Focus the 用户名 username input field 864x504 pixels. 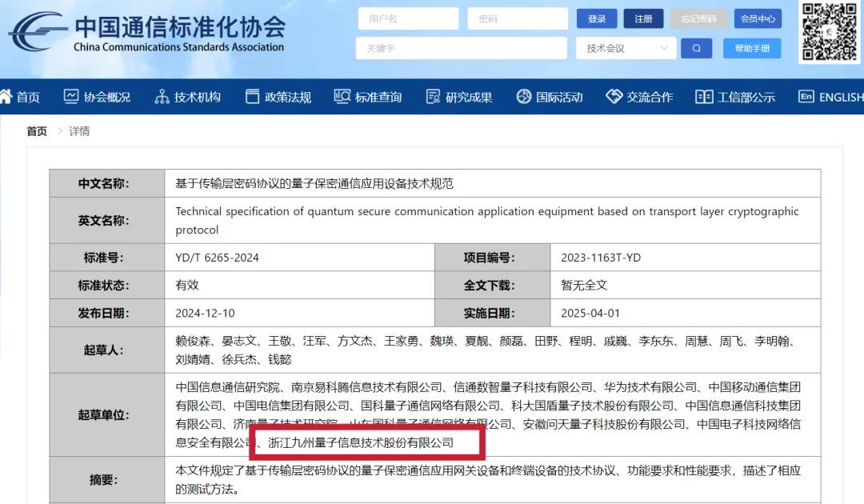coord(408,19)
